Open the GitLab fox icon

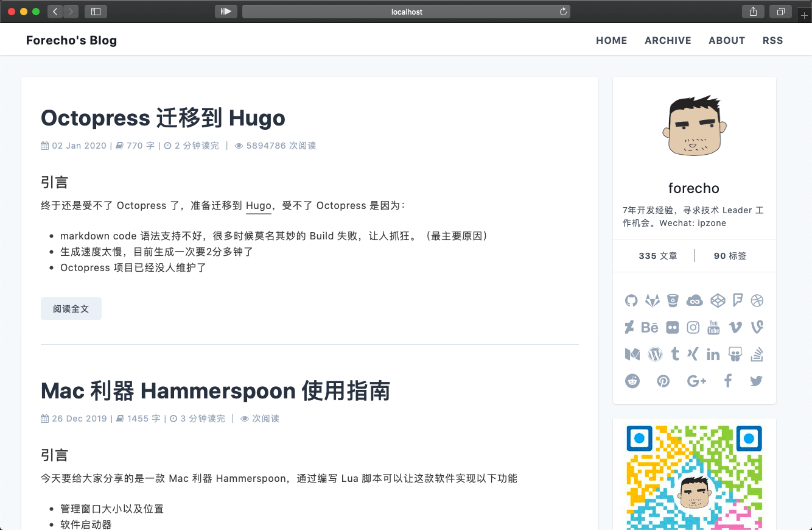pos(653,300)
